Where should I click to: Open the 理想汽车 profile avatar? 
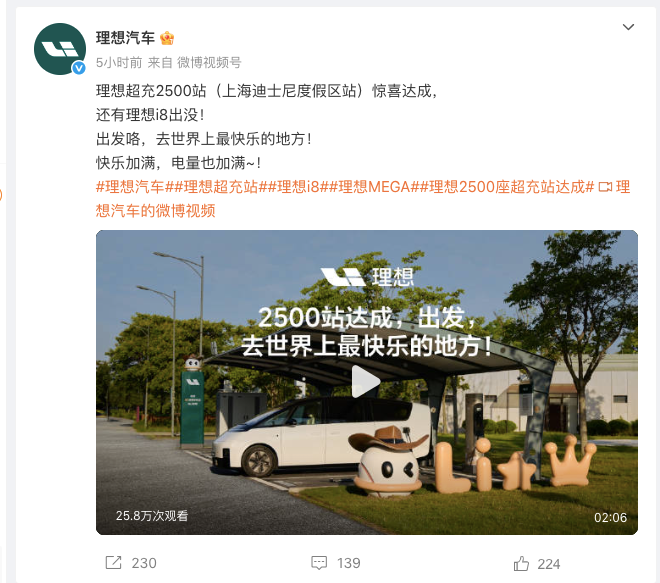60,49
